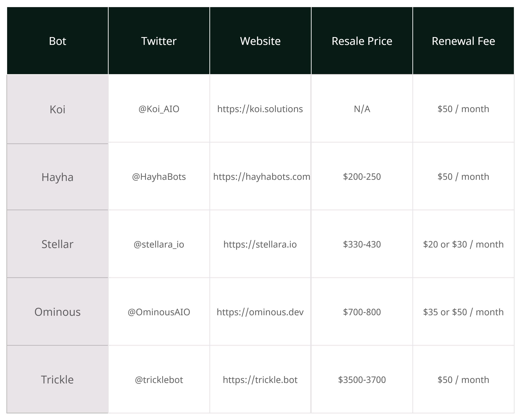The width and height of the screenshot is (521, 420).
Task: Click the Bot column header
Action: (x=58, y=41)
